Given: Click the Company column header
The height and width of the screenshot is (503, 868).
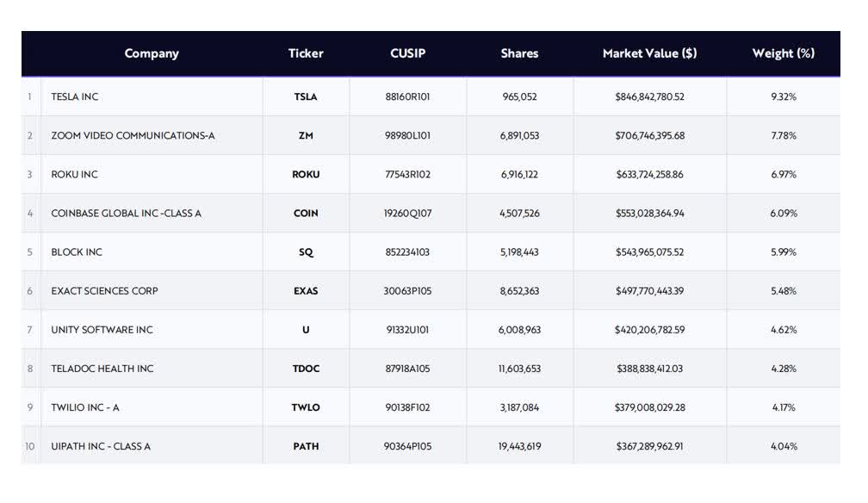Looking at the screenshot, I should (x=152, y=53).
